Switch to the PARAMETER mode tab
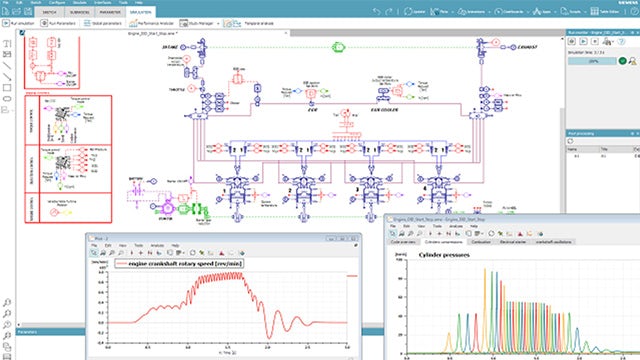This screenshot has width=640, height=360. click(x=110, y=12)
